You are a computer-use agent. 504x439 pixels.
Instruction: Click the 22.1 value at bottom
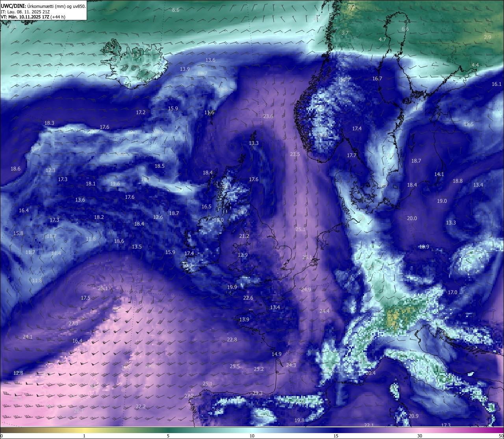click(x=369, y=425)
